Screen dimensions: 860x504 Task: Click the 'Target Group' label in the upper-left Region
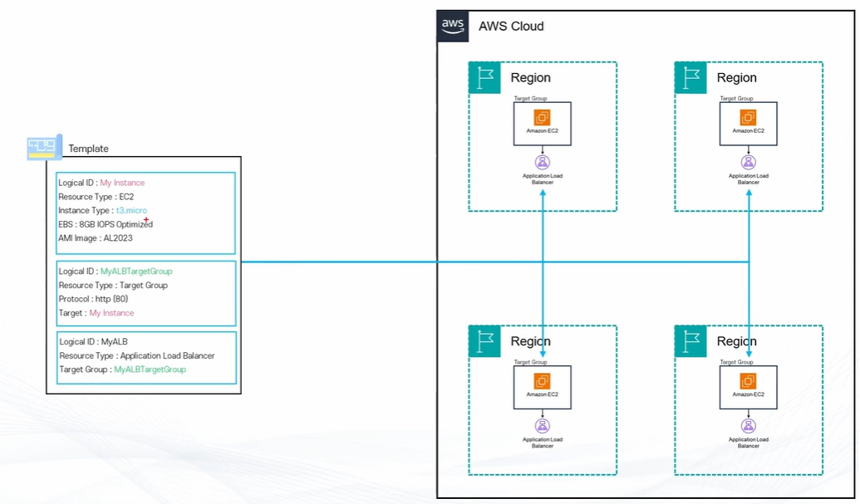click(x=530, y=99)
